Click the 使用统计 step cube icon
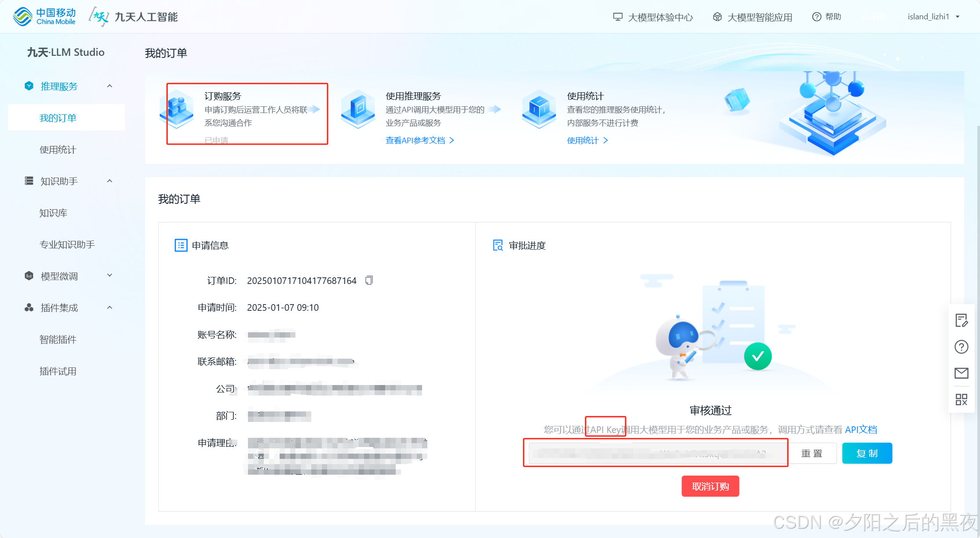The width and height of the screenshot is (980, 538). coord(539,109)
